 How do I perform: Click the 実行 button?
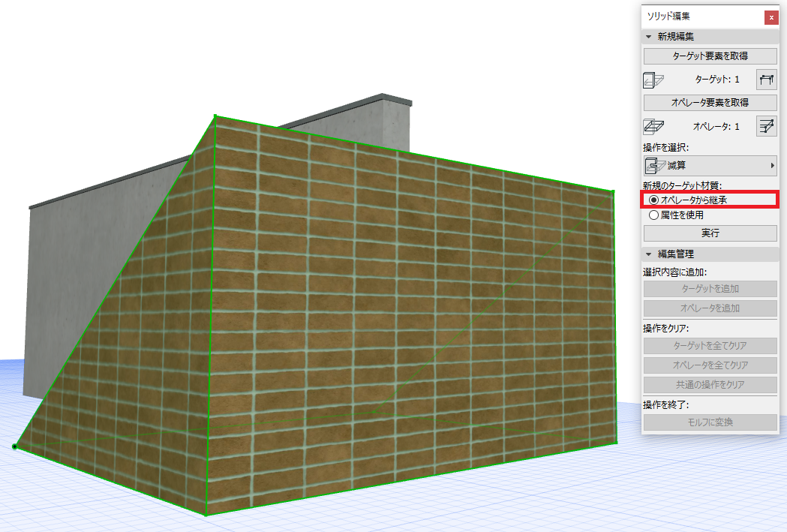point(710,233)
